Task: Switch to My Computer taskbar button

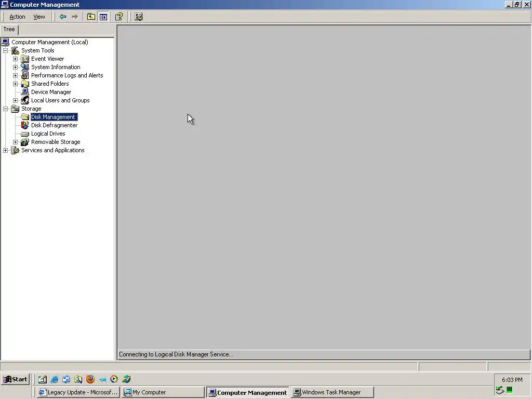Action: click(163, 393)
